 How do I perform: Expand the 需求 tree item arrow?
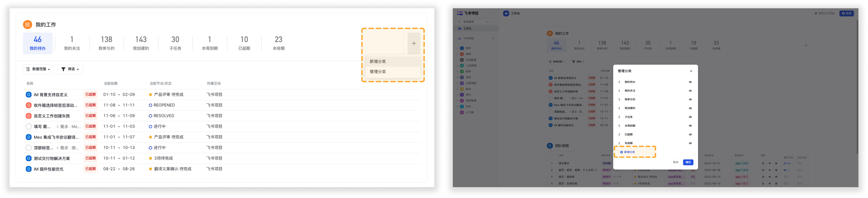tap(457, 48)
